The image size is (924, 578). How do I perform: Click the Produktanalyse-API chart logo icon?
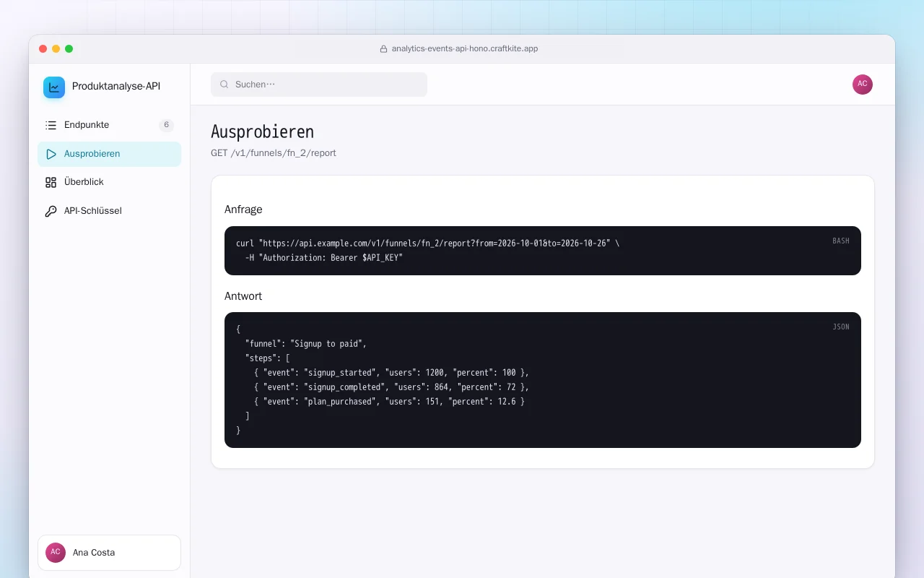pyautogui.click(x=54, y=87)
